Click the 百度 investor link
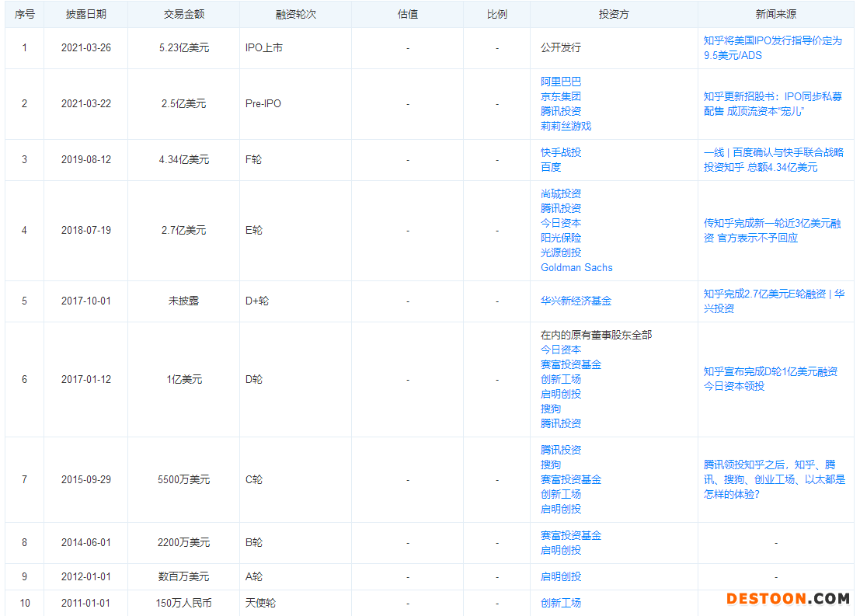 551,167
